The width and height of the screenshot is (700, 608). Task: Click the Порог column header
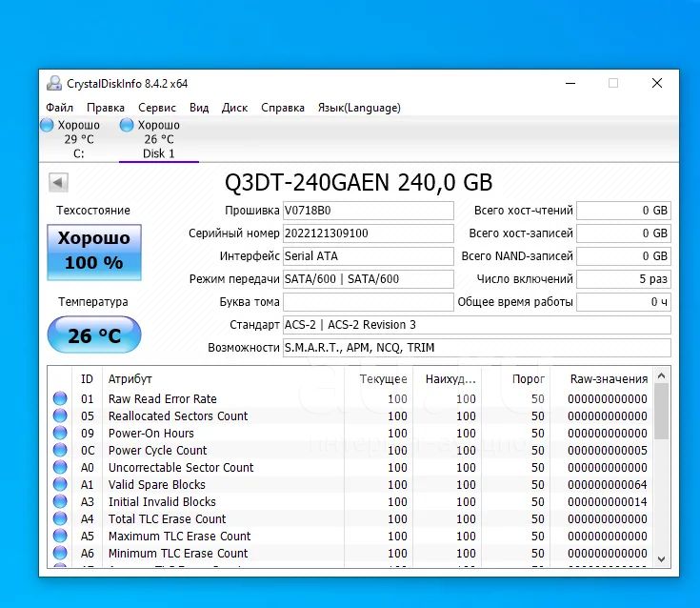coord(515,379)
